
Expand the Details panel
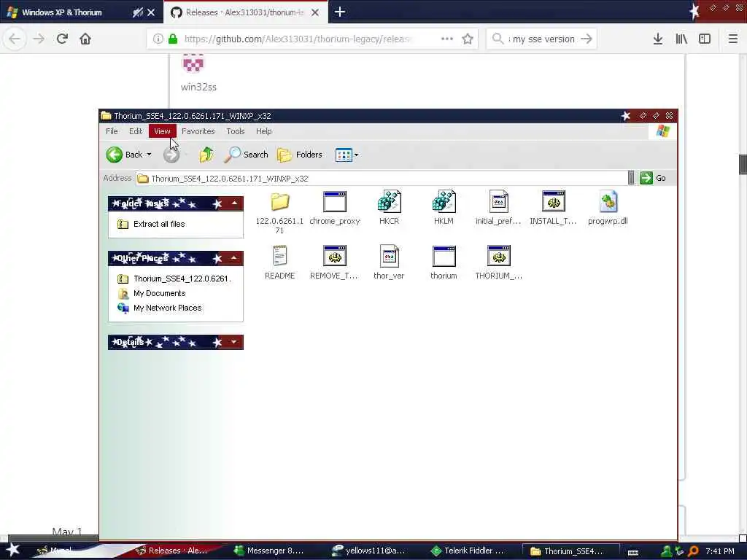[x=234, y=342]
